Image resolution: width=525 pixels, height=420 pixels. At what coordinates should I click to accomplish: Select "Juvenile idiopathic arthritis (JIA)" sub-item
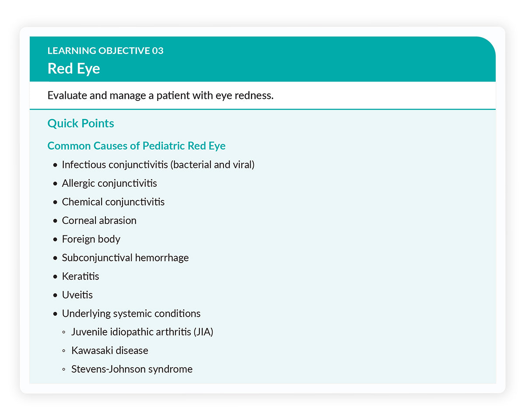coord(142,332)
